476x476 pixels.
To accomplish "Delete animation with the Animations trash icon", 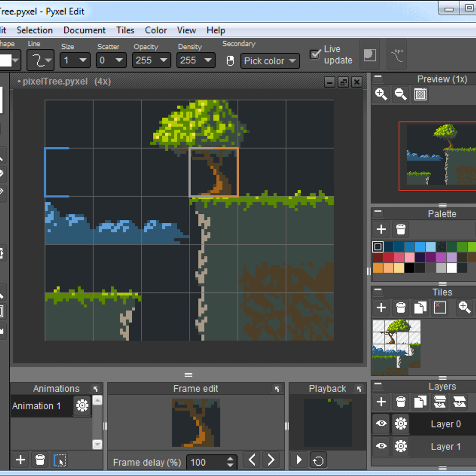I will tap(40, 460).
